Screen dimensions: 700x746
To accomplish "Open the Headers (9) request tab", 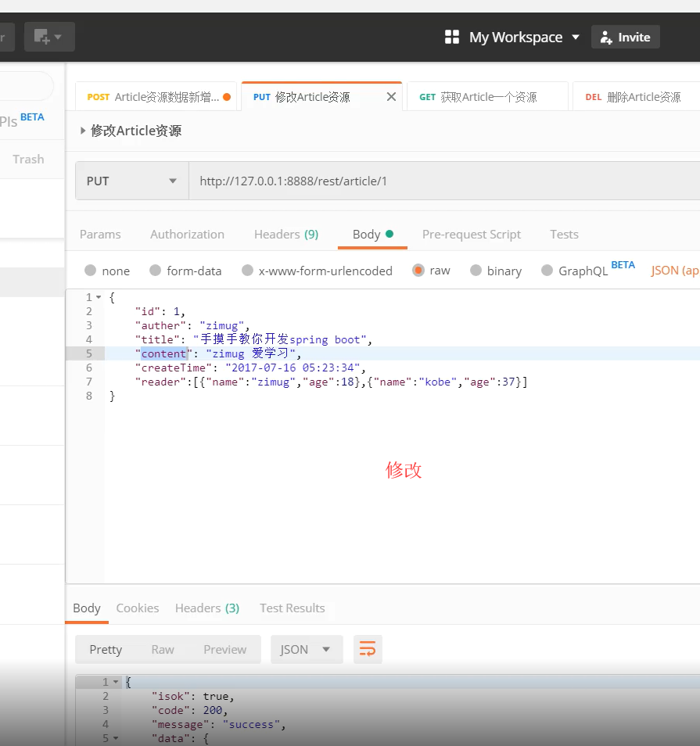I will pos(286,235).
